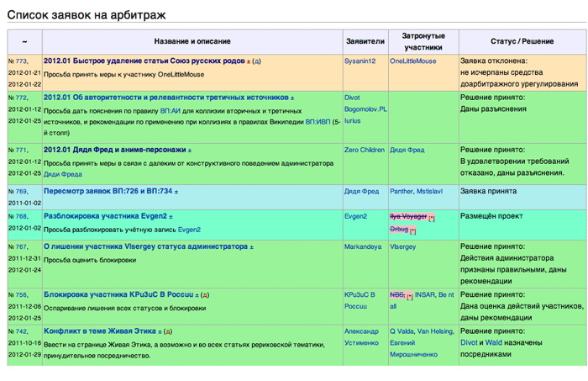588x381 pixels.
Task: Open request number № 772
Action: [18, 98]
